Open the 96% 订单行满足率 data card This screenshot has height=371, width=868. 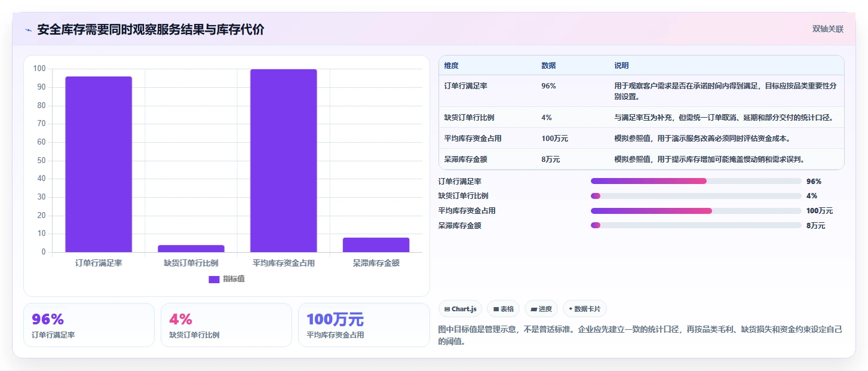click(89, 325)
